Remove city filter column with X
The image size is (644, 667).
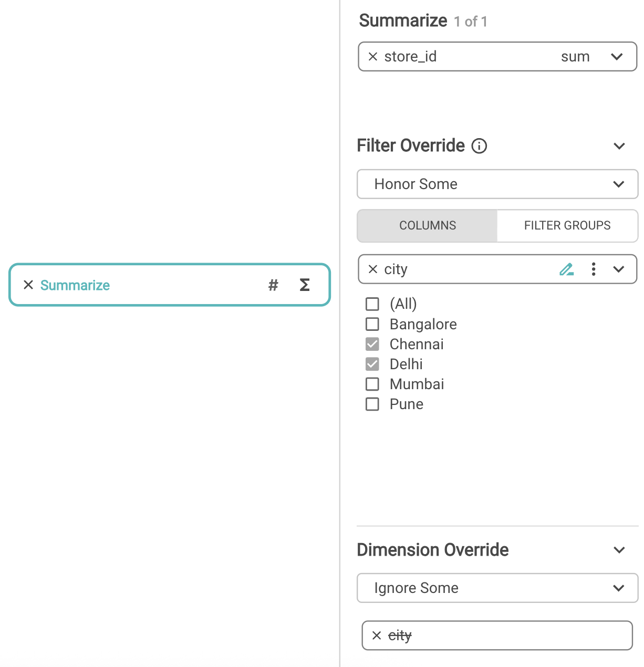tap(373, 269)
